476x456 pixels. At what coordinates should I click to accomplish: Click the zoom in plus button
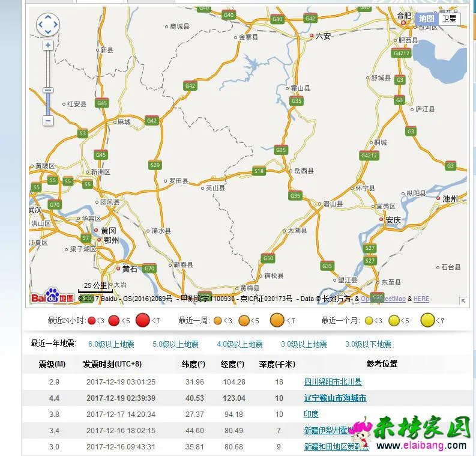[48, 45]
